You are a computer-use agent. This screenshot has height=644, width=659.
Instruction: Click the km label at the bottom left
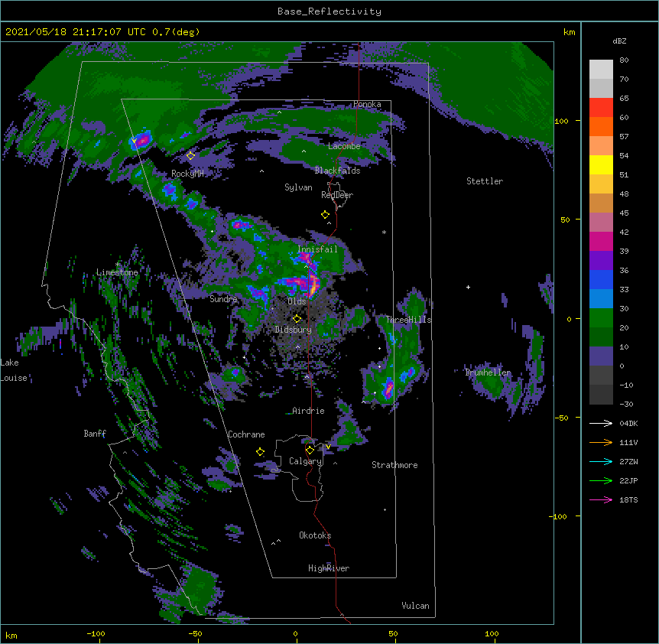click(x=11, y=635)
